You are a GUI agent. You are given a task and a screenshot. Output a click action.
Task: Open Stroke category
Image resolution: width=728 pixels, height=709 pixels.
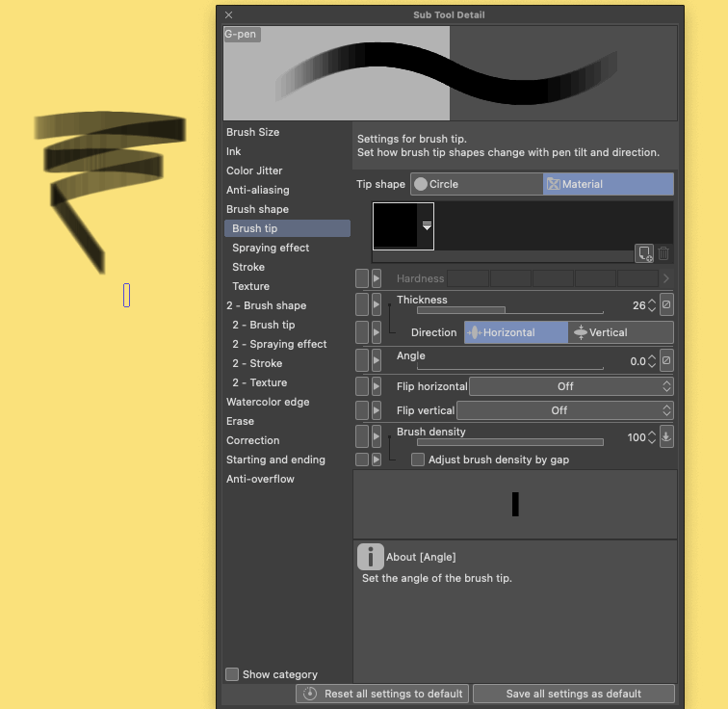pos(248,267)
